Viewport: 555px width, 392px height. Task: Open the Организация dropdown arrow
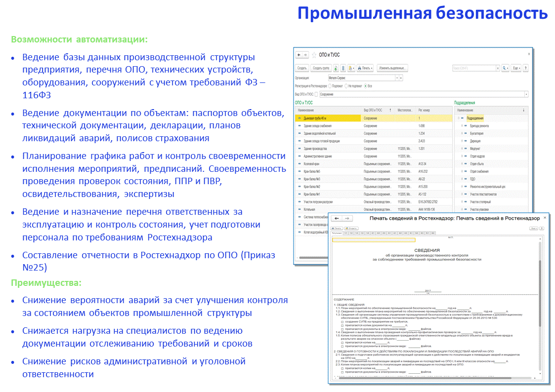[x=397, y=78]
